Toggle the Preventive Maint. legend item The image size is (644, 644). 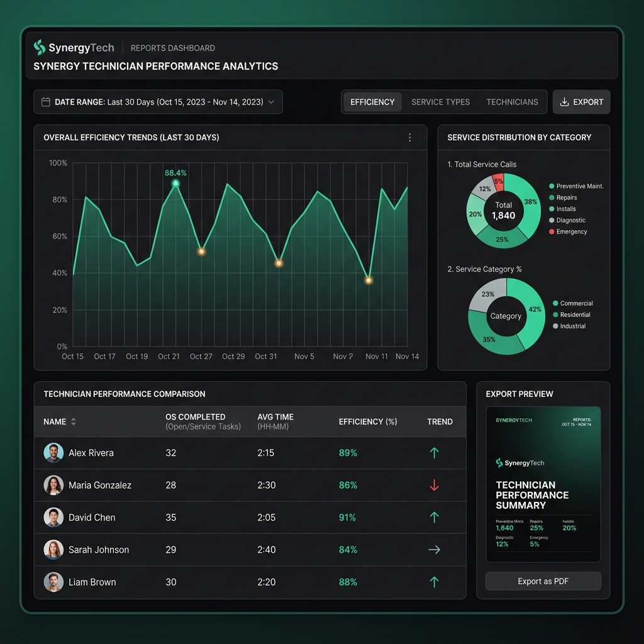[576, 186]
